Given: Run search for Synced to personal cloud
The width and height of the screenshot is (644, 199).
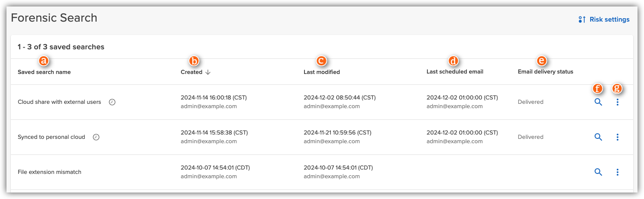Looking at the screenshot, I should click(598, 137).
